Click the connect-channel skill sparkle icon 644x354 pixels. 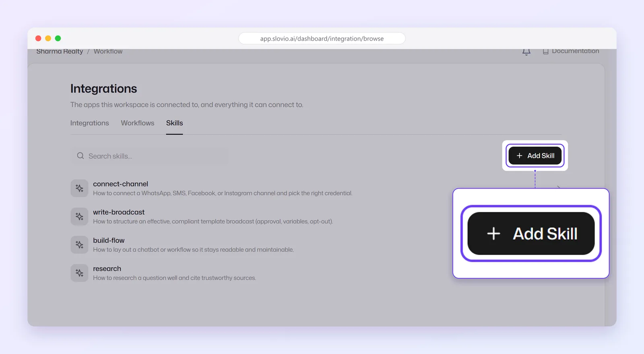79,188
